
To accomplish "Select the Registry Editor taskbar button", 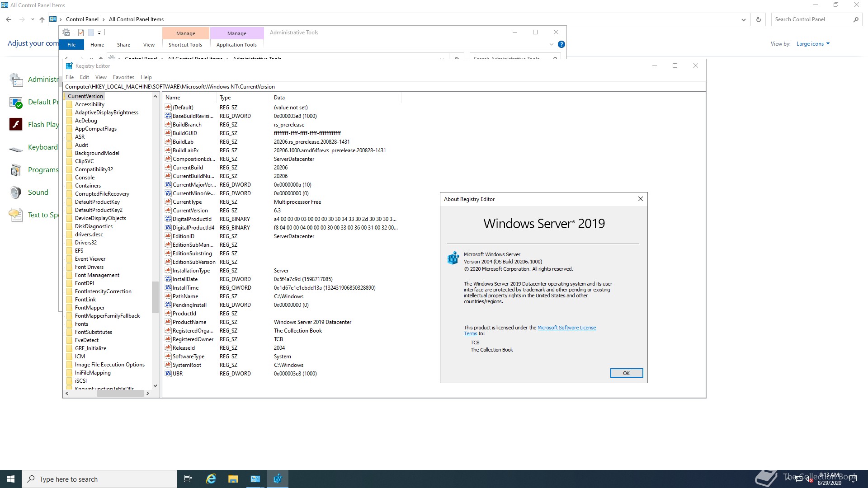I will click(x=278, y=479).
